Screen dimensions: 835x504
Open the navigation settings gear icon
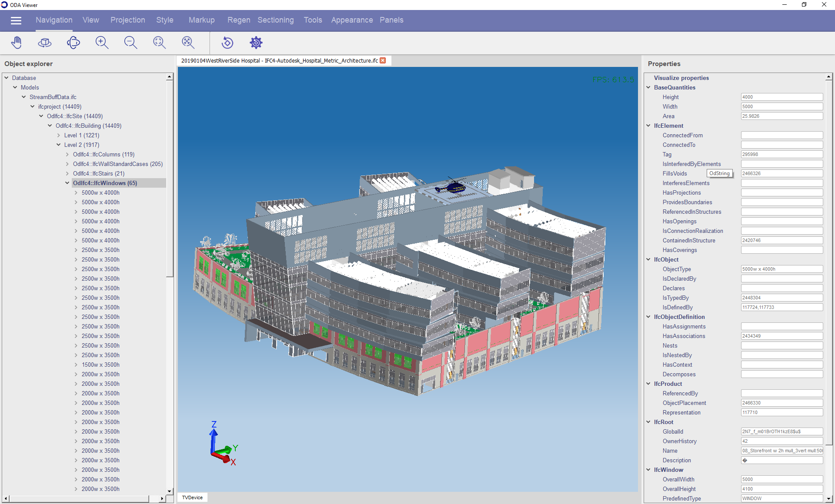pos(256,43)
